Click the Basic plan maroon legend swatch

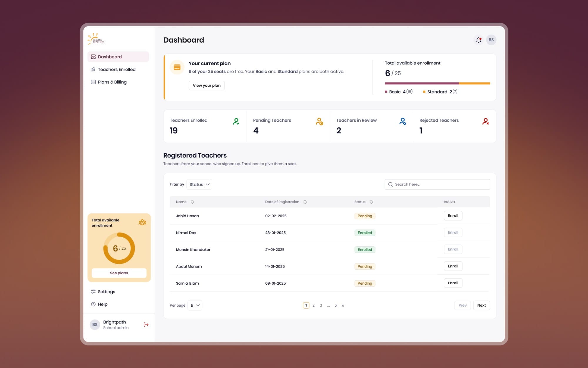coord(386,92)
